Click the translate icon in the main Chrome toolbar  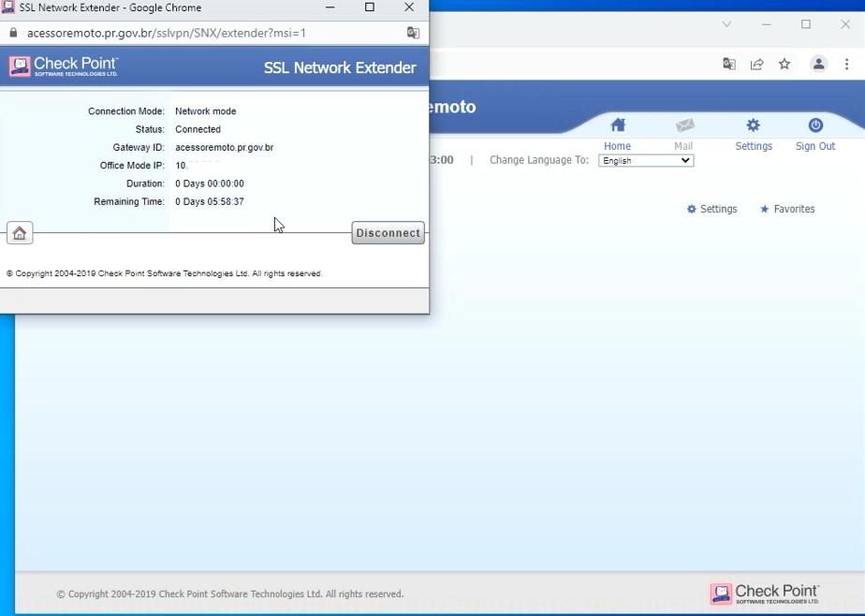[x=728, y=64]
